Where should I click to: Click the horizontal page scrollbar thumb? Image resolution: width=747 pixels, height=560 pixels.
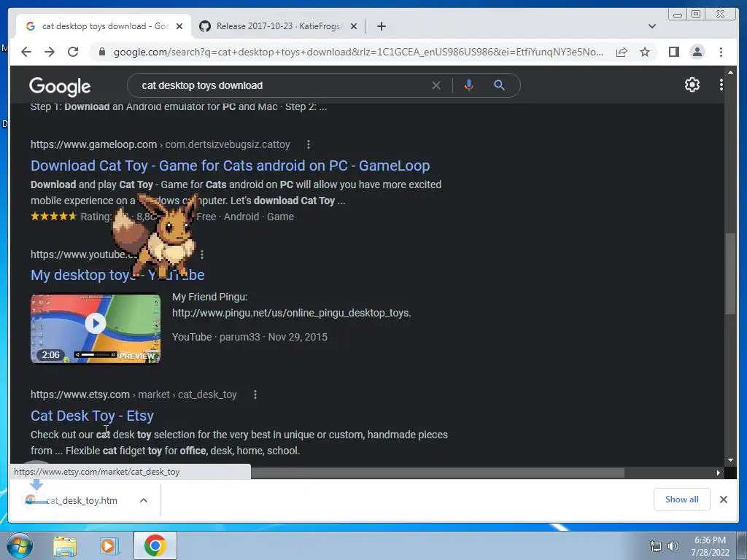(x=438, y=472)
